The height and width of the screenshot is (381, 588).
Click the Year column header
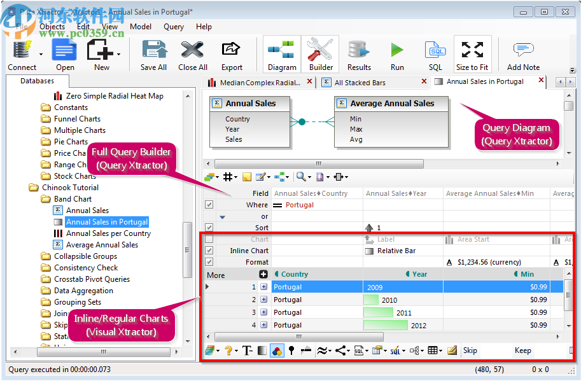pos(403,274)
